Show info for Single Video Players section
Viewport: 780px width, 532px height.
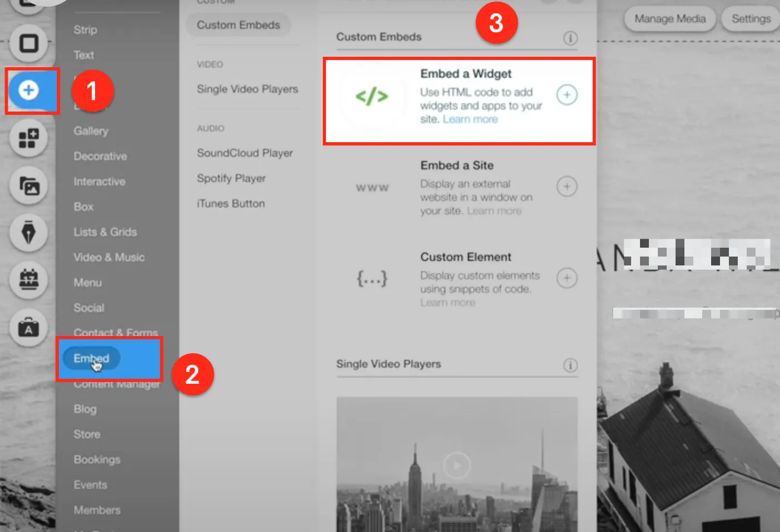click(x=570, y=365)
